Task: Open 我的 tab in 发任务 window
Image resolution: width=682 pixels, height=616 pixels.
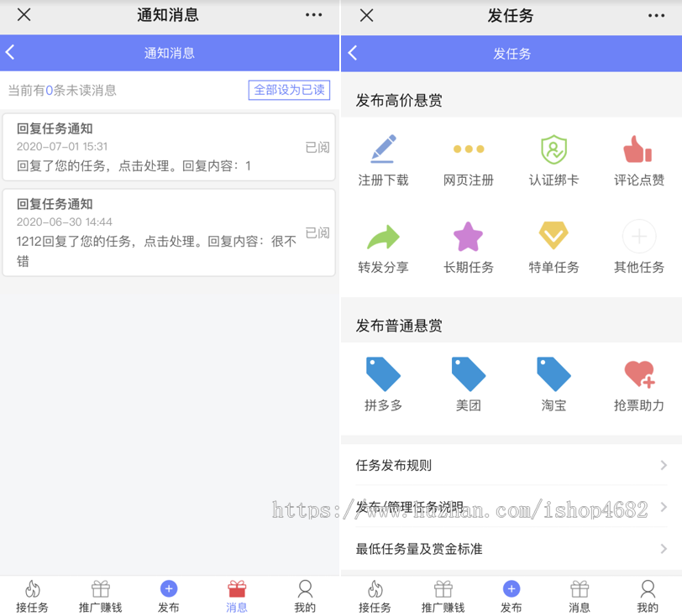Action: [x=648, y=596]
